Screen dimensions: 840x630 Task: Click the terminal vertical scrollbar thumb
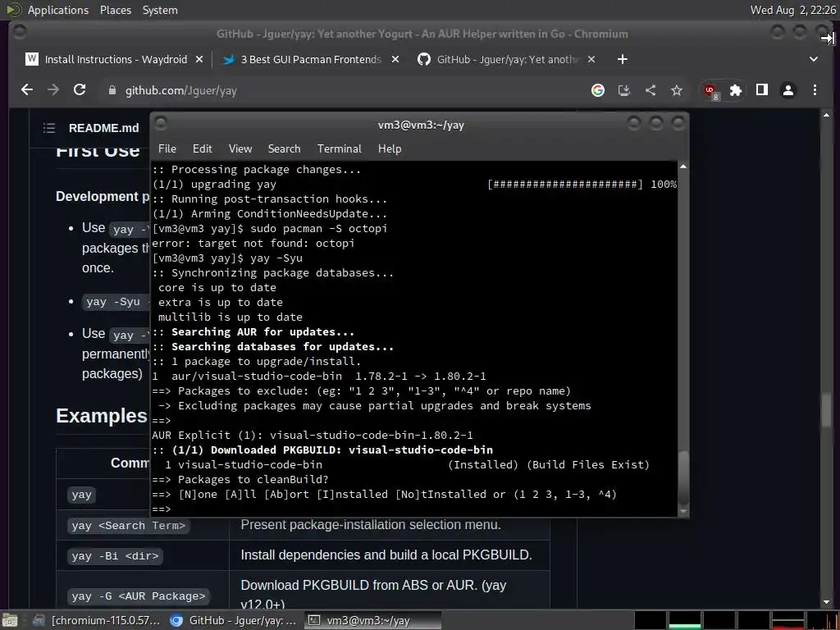[683, 478]
